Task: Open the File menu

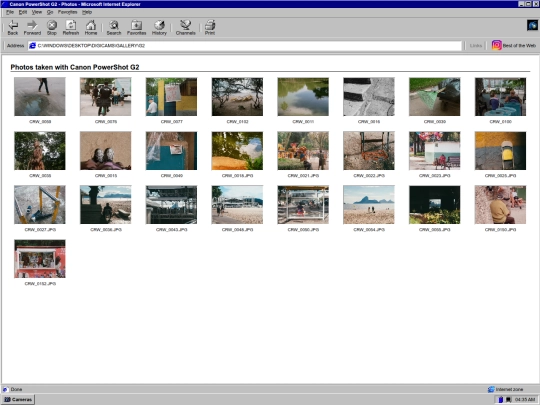Action: (10, 12)
